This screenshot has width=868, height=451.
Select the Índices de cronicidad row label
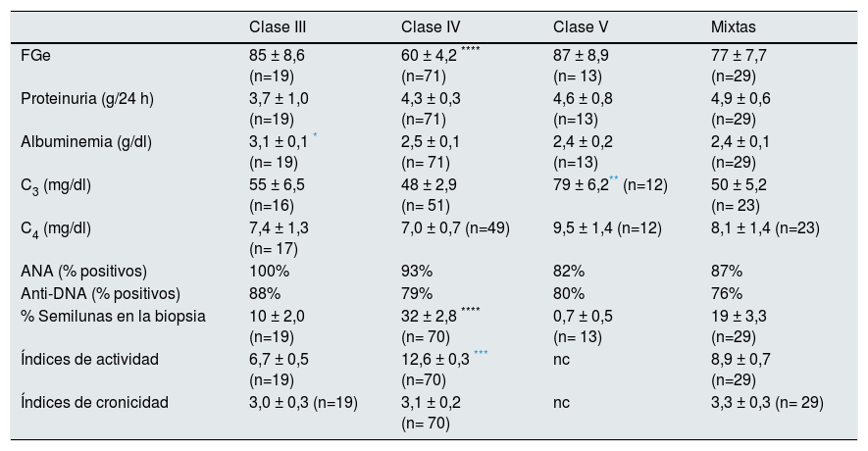94,402
